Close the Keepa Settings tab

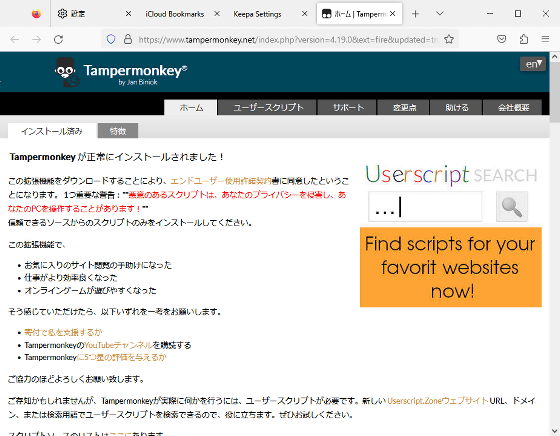pyautogui.click(x=305, y=14)
